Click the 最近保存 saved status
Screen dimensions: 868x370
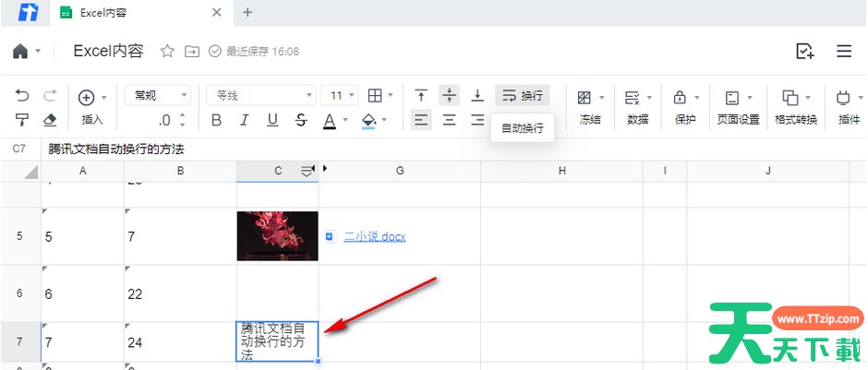click(x=254, y=52)
